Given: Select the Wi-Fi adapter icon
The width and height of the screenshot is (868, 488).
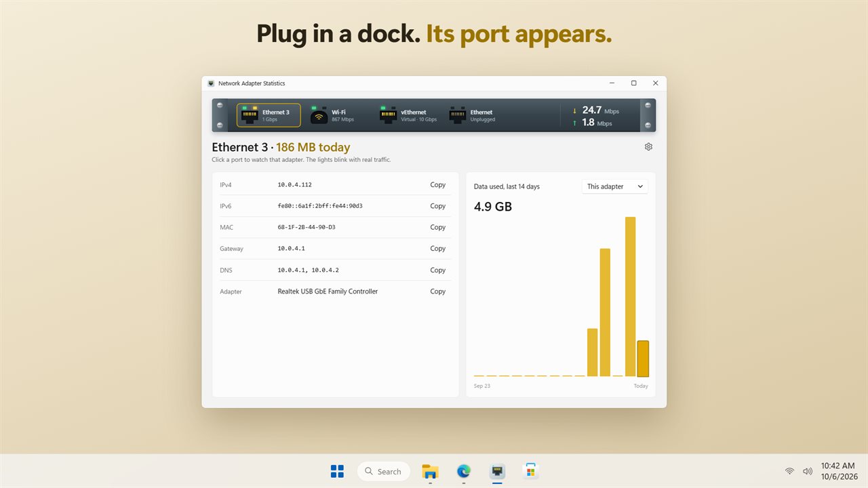Looking at the screenshot, I should pos(319,115).
